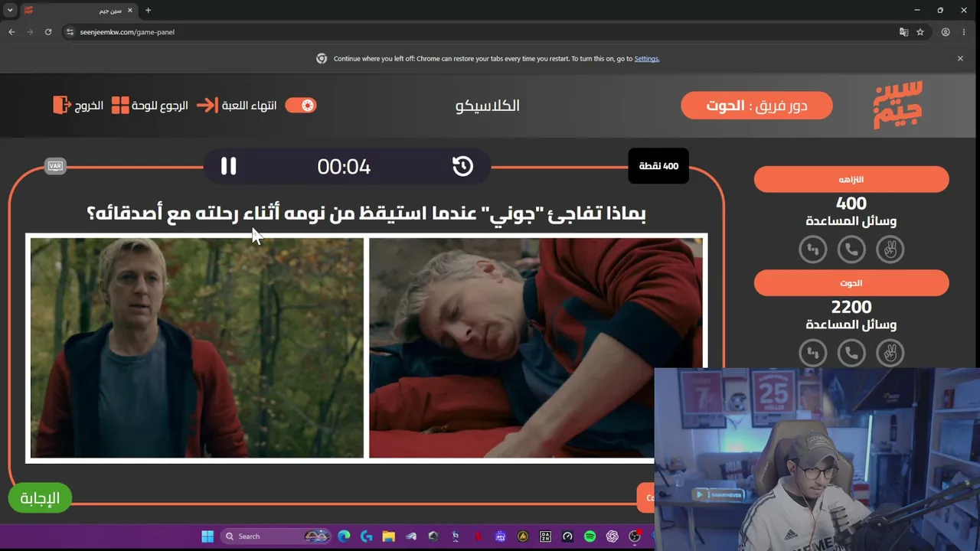Select the النزاهه team name button
Screen dimensions: 980x551
click(851, 179)
